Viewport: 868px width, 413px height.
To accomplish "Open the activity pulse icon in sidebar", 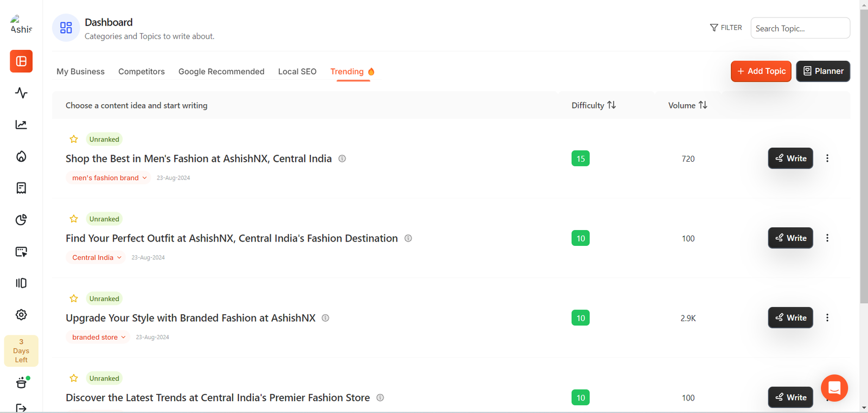I will point(21,93).
